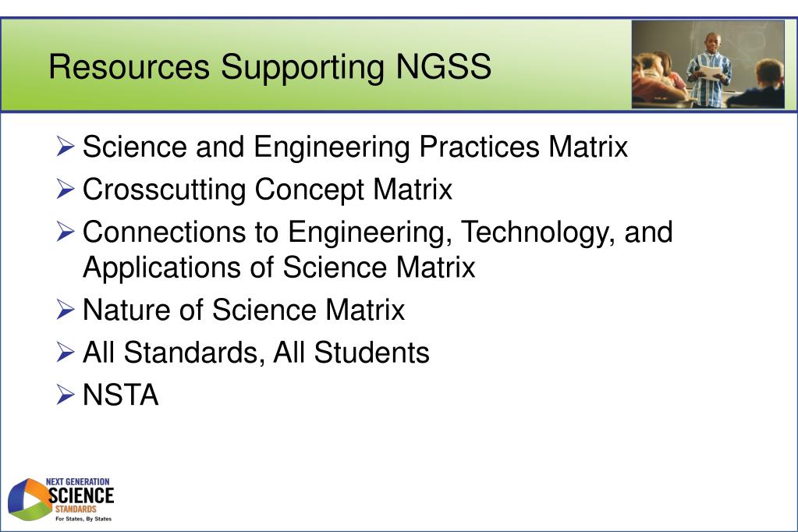Click the arrow bullet beside NSTA

tap(66, 395)
